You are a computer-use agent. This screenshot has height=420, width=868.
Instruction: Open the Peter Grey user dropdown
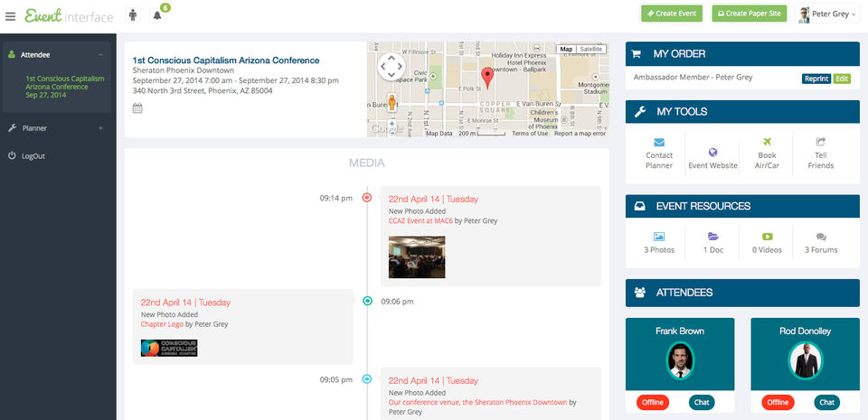coord(827,14)
